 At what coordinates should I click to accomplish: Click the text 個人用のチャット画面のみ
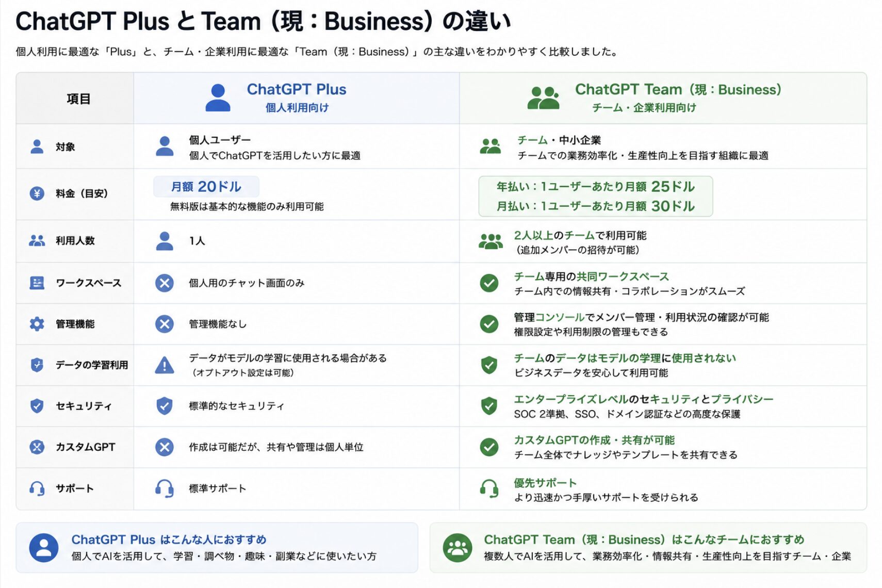click(x=247, y=283)
